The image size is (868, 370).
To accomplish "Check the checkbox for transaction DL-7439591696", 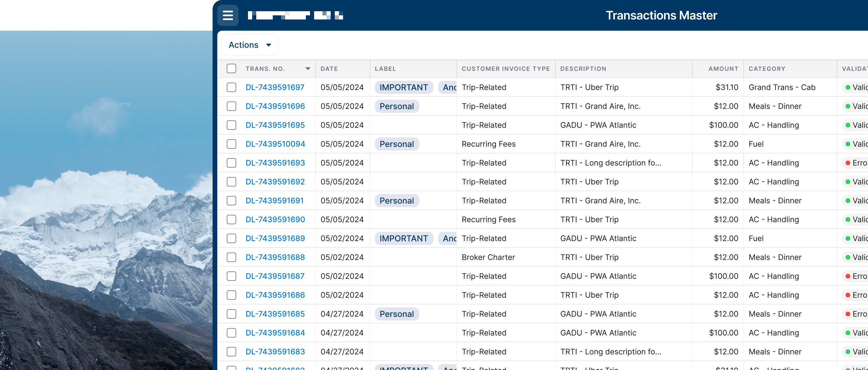I will (231, 106).
